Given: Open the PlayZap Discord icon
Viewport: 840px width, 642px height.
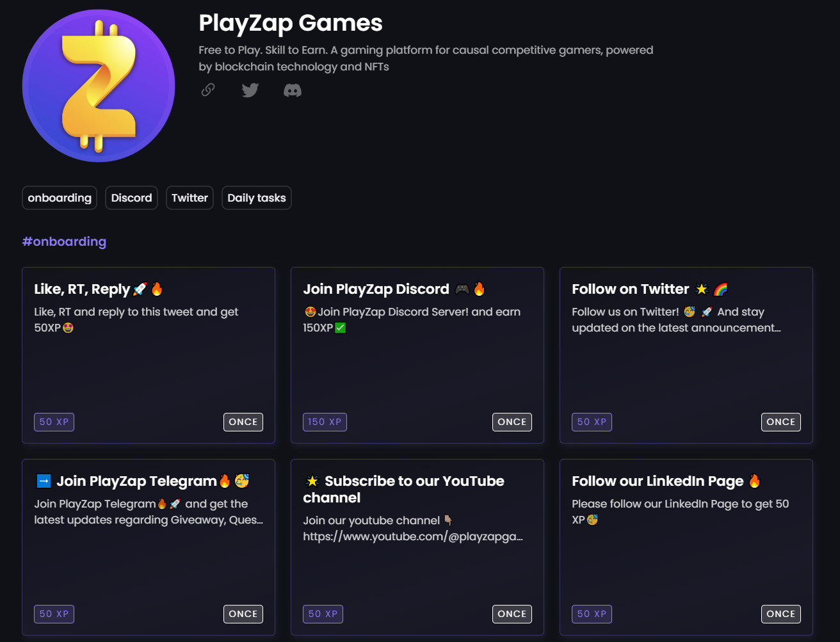Looking at the screenshot, I should click(x=293, y=90).
